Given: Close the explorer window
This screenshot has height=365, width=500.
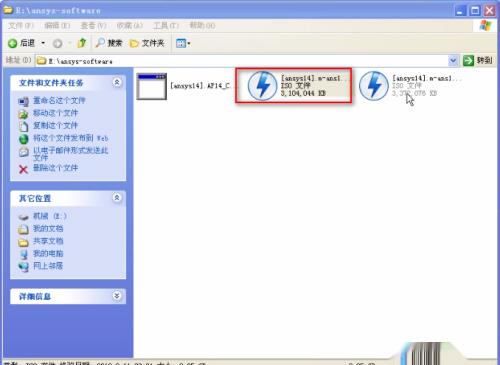Looking at the screenshot, I should [x=490, y=11].
